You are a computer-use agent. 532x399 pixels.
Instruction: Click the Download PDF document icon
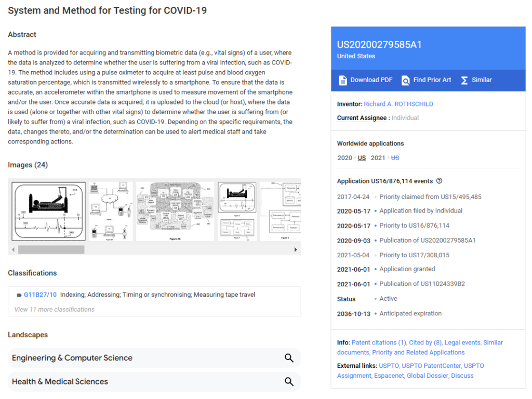point(343,80)
